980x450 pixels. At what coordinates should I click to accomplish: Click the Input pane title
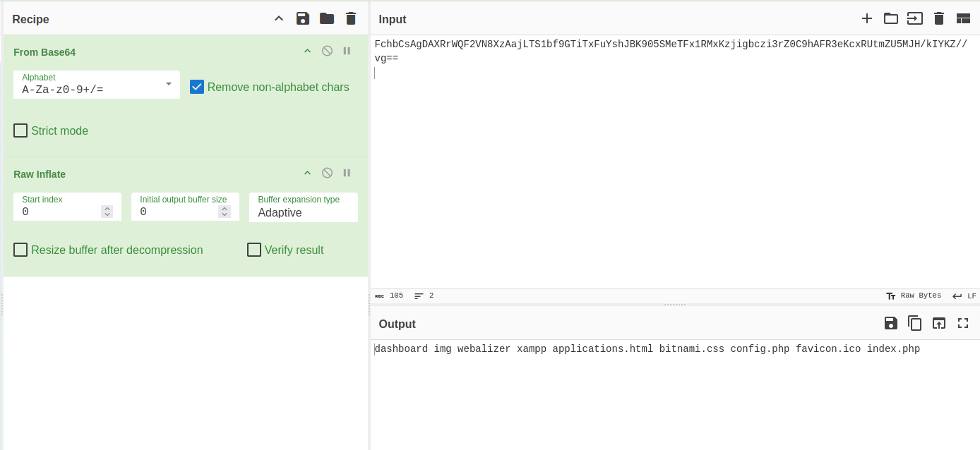[x=393, y=20]
